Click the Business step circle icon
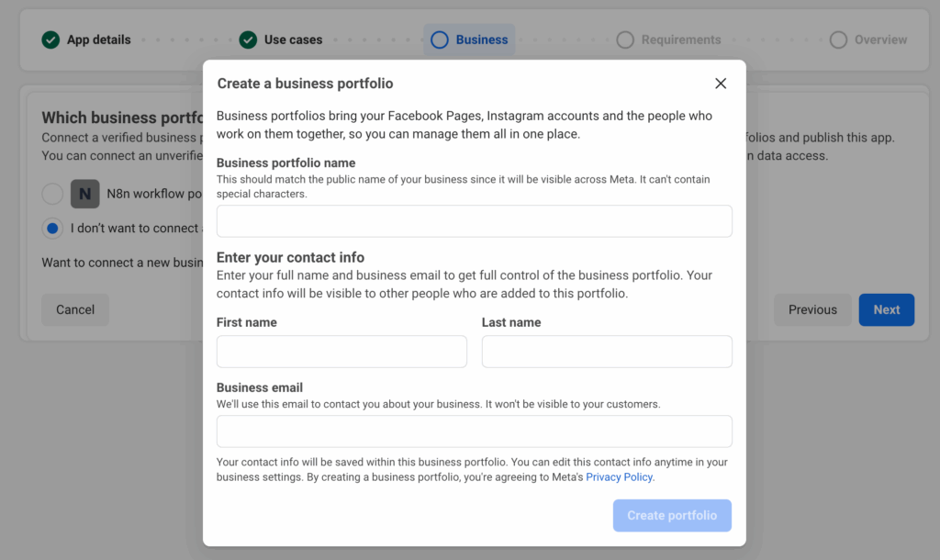This screenshot has width=940, height=560. click(440, 39)
